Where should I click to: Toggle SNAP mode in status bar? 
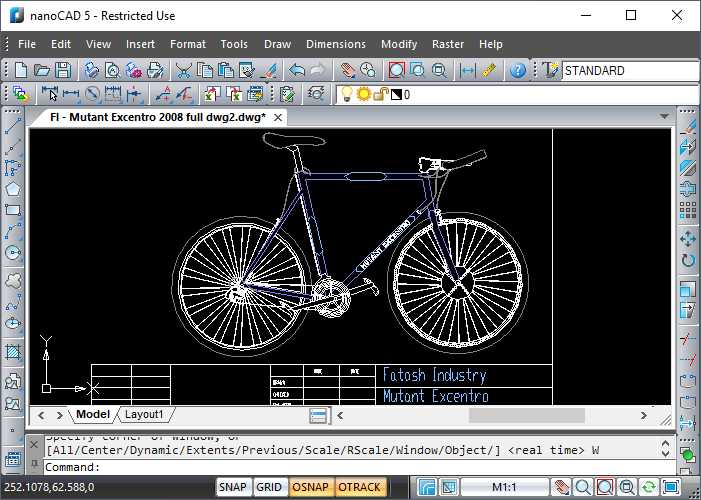pos(233,487)
